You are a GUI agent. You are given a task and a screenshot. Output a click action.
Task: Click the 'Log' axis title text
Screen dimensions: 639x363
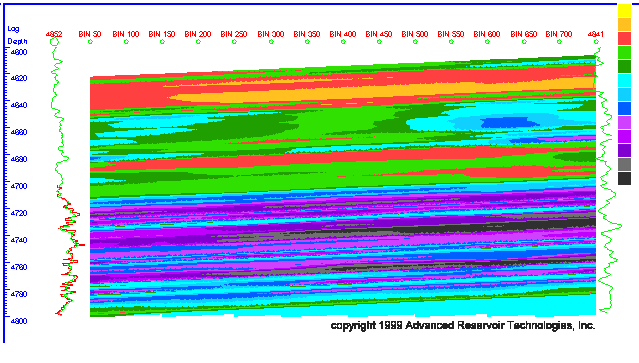coord(13,29)
